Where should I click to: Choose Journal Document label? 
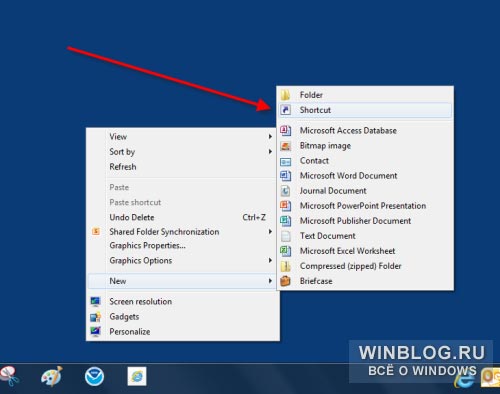coord(333,191)
